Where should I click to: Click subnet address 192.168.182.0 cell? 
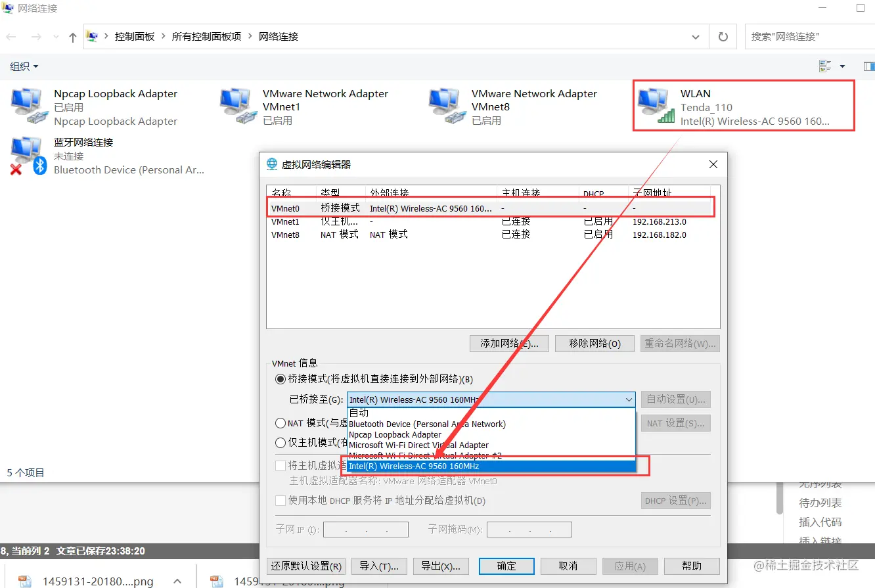click(660, 235)
